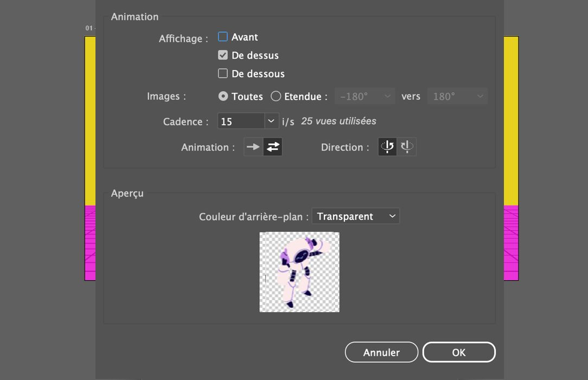Click inside the Cadence value field

point(239,121)
